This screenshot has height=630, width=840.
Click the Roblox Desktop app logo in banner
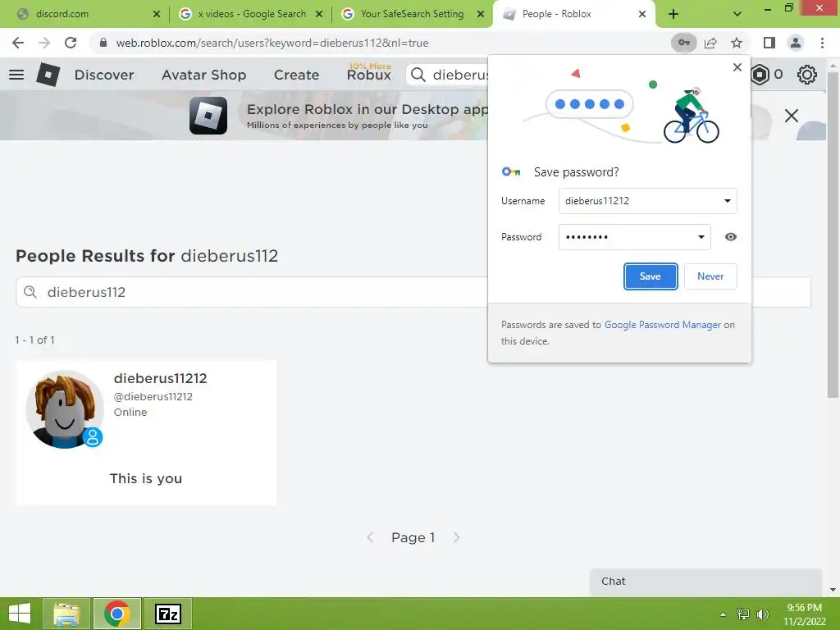[208, 116]
